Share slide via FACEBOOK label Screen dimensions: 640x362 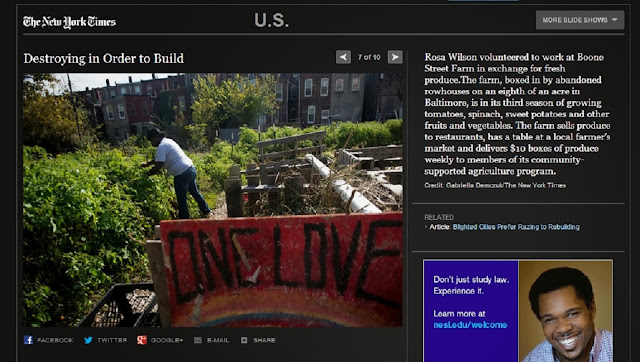click(56, 340)
